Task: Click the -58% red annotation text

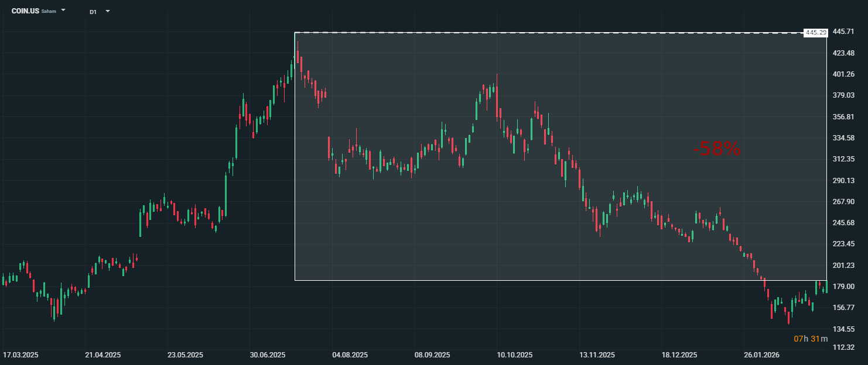Action: coord(717,149)
